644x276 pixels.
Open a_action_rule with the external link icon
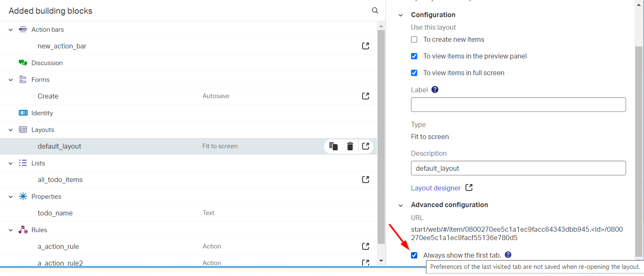[366, 246]
